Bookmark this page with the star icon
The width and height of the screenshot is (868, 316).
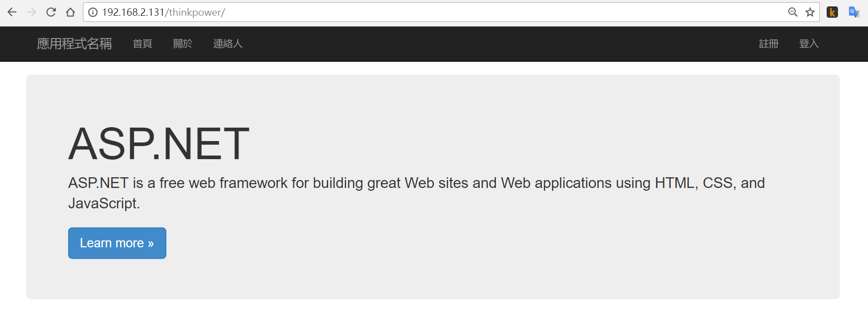pos(810,12)
